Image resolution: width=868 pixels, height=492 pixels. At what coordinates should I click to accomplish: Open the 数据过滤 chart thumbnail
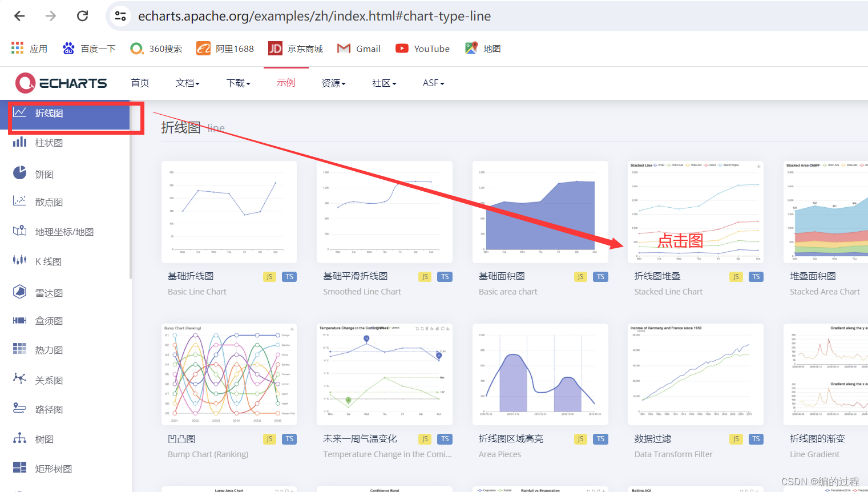(696, 374)
